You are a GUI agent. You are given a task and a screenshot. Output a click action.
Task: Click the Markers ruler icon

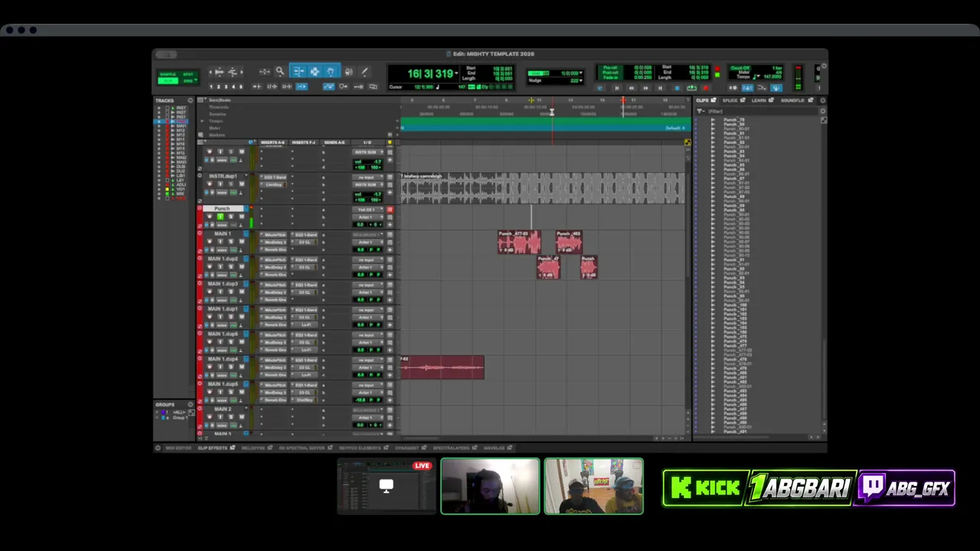[x=201, y=135]
